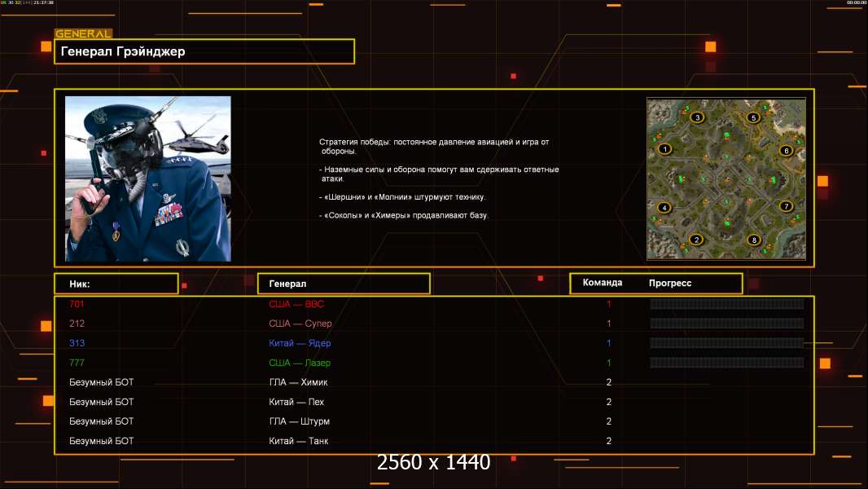Select start position 3 on the map

[x=697, y=117]
